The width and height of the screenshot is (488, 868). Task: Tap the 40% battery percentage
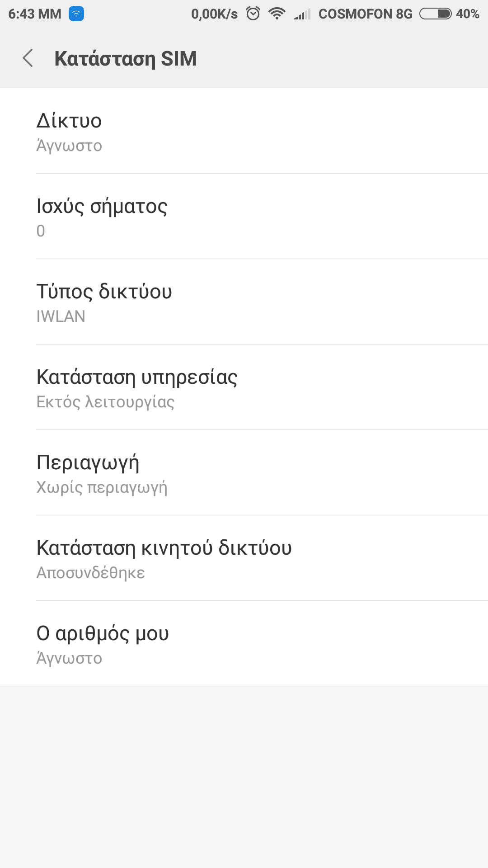467,14
